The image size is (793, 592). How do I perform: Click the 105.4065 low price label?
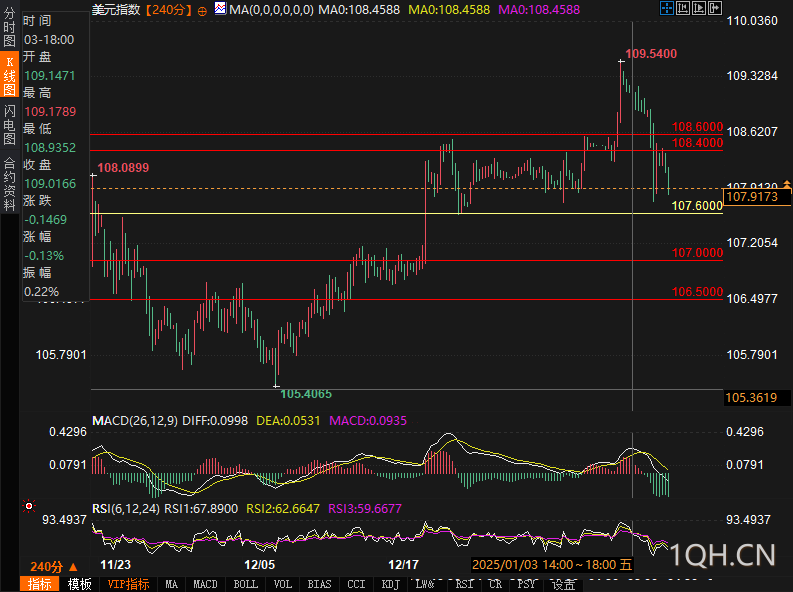point(306,394)
